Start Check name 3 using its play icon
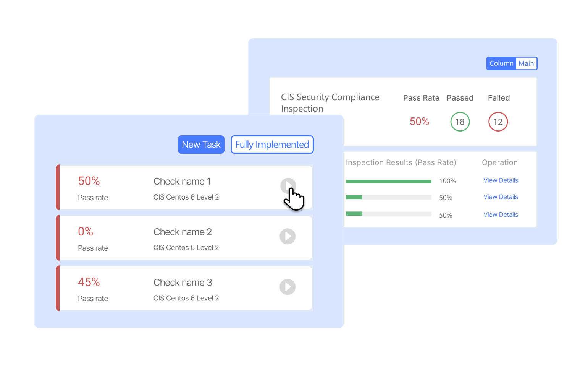This screenshot has height=367, width=588. tap(288, 287)
